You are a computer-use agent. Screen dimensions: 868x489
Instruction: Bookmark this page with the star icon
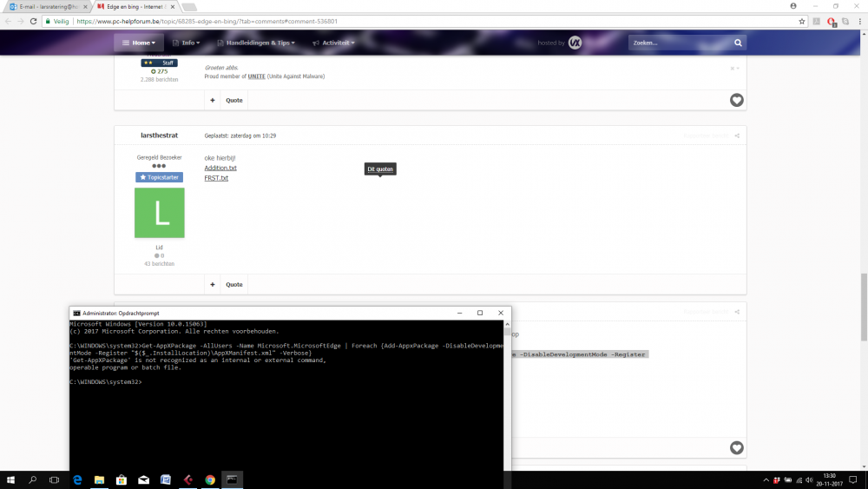[x=801, y=21]
